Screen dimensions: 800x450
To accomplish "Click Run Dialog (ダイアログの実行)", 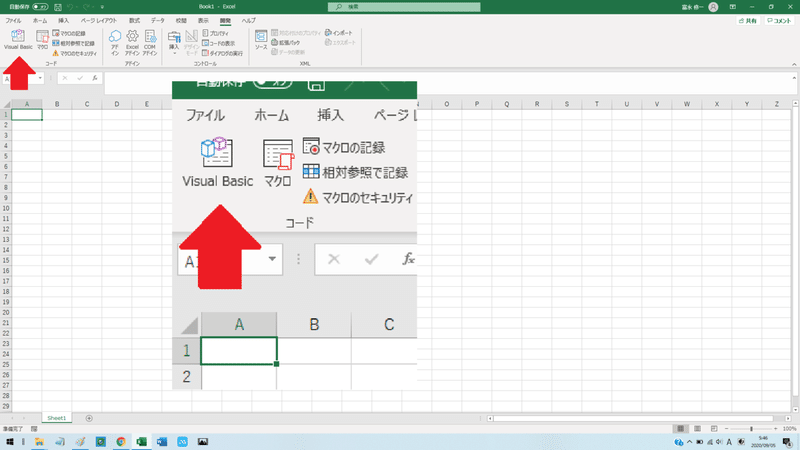I will (x=222, y=53).
